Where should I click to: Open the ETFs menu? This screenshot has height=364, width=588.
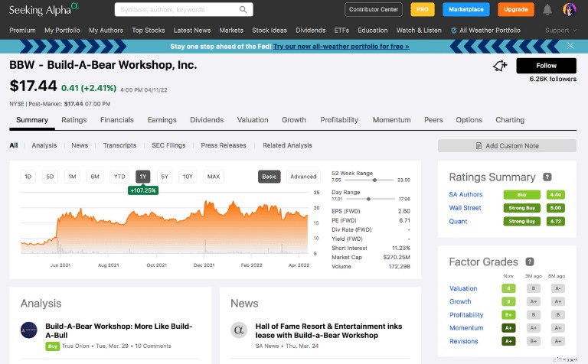click(341, 31)
